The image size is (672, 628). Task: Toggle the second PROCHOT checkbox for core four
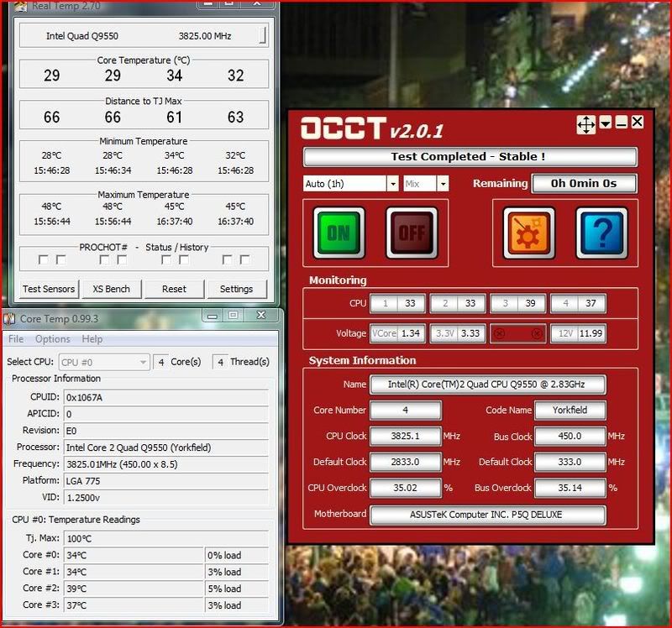coord(245,259)
